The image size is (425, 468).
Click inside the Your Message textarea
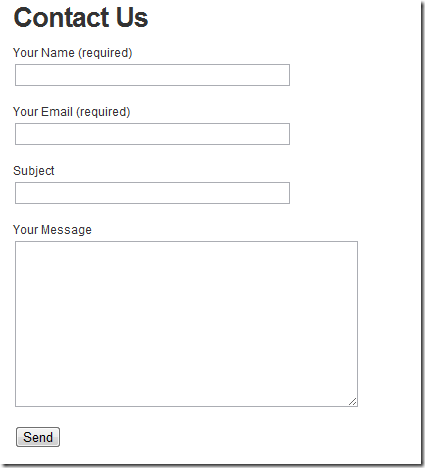coord(186,324)
